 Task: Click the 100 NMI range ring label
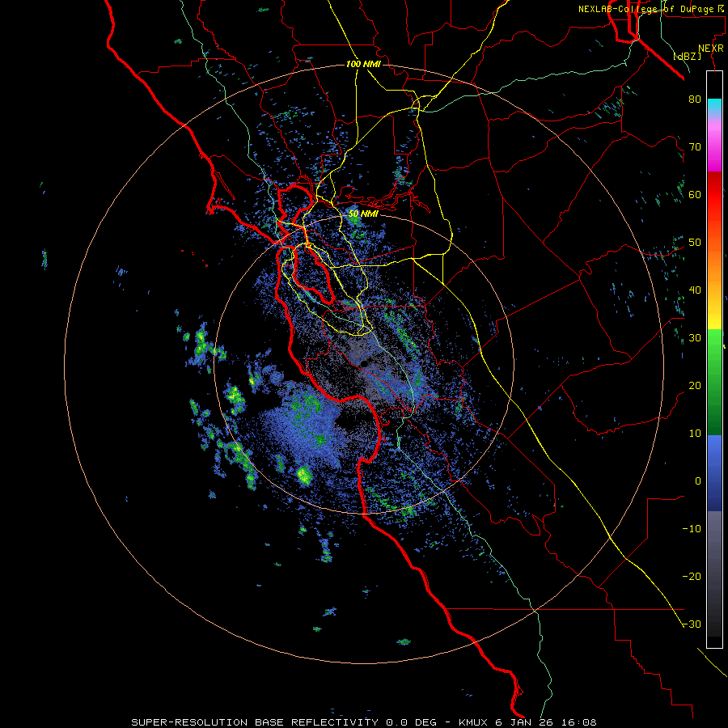click(363, 64)
